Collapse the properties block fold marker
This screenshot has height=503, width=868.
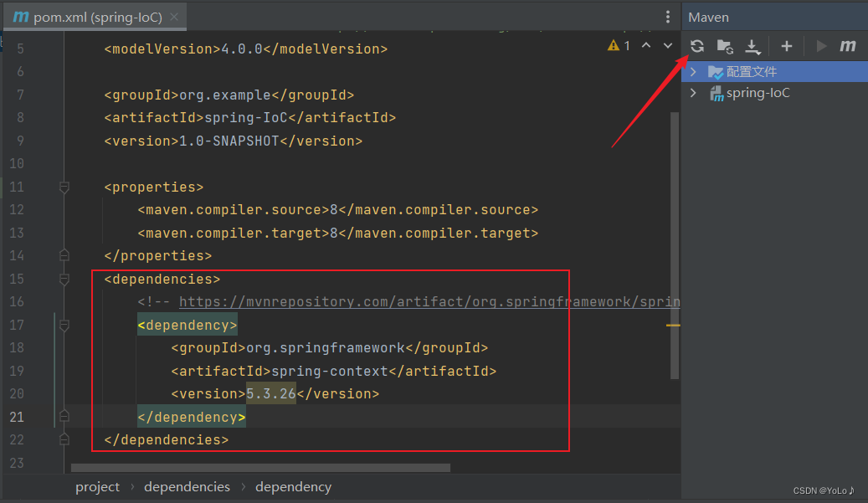(x=64, y=187)
